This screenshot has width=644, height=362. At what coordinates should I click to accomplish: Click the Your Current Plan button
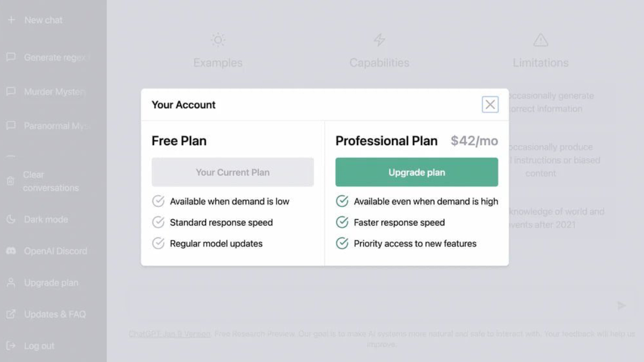point(232,172)
